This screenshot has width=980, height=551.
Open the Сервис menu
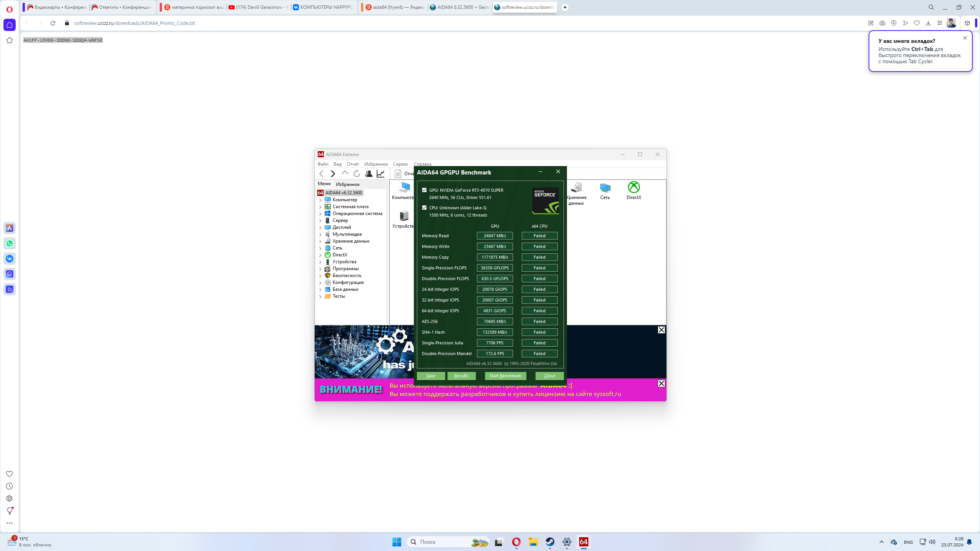coord(400,164)
